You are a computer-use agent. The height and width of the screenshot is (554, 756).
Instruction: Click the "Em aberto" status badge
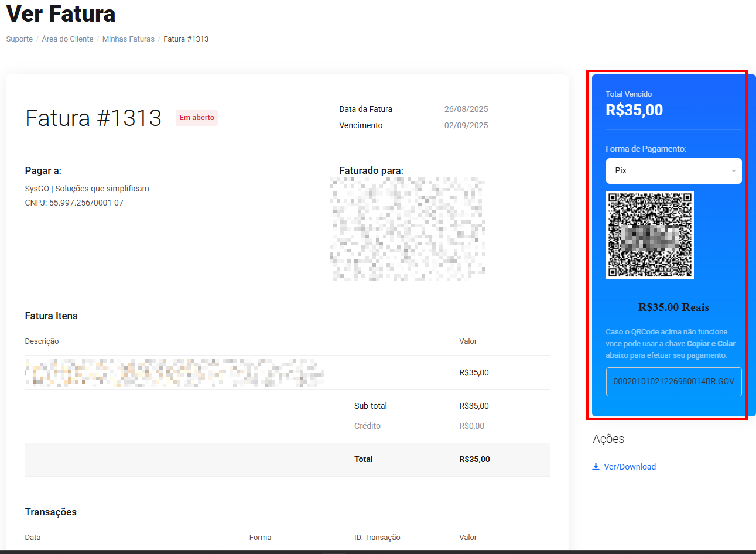pyautogui.click(x=197, y=118)
